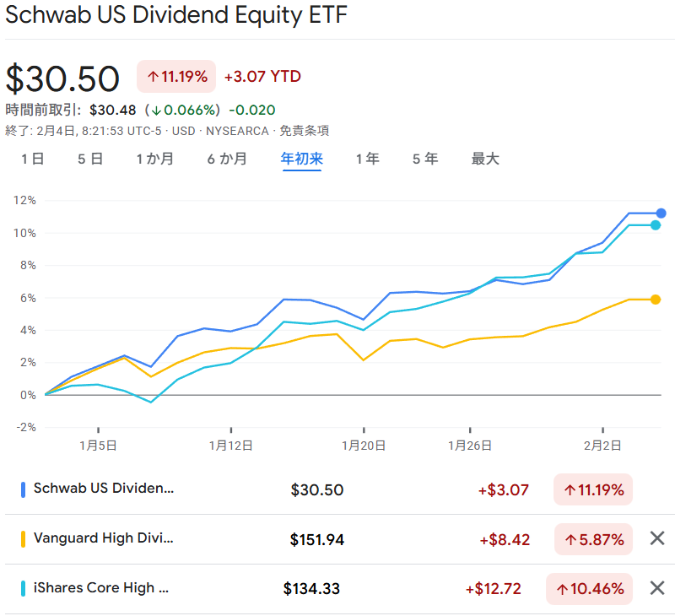Click the 10.46% gain badge for iShares
675x616 pixels.
[x=589, y=588]
